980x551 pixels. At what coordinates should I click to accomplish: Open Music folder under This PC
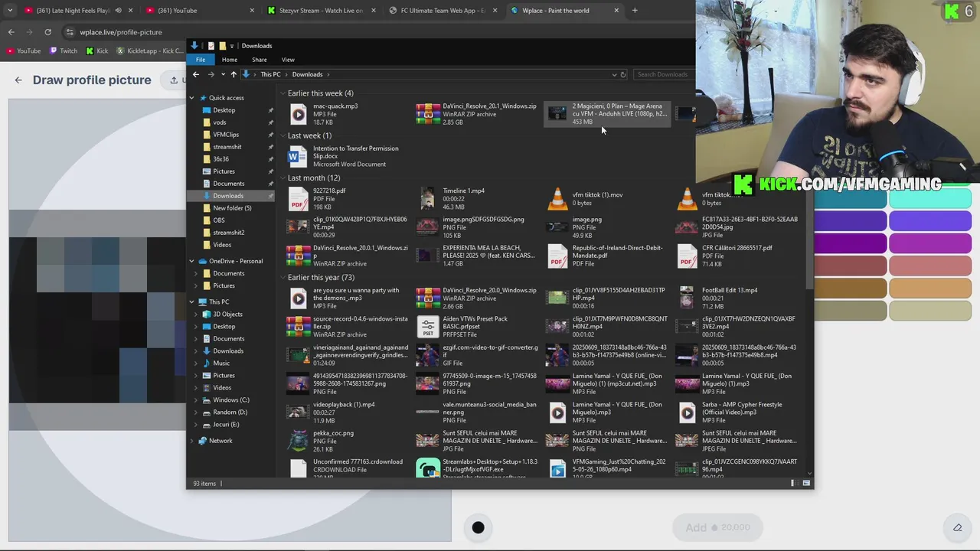coord(221,363)
